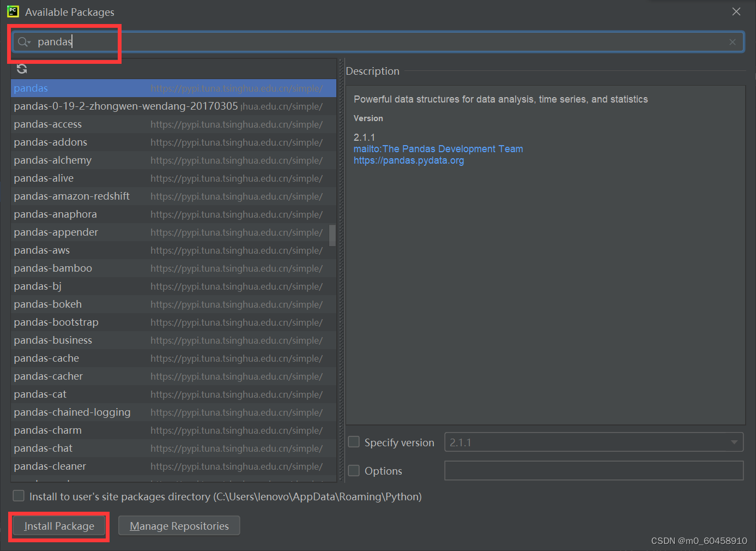The image size is (756, 551).
Task: Select the pandas-charm package
Action: 173,430
